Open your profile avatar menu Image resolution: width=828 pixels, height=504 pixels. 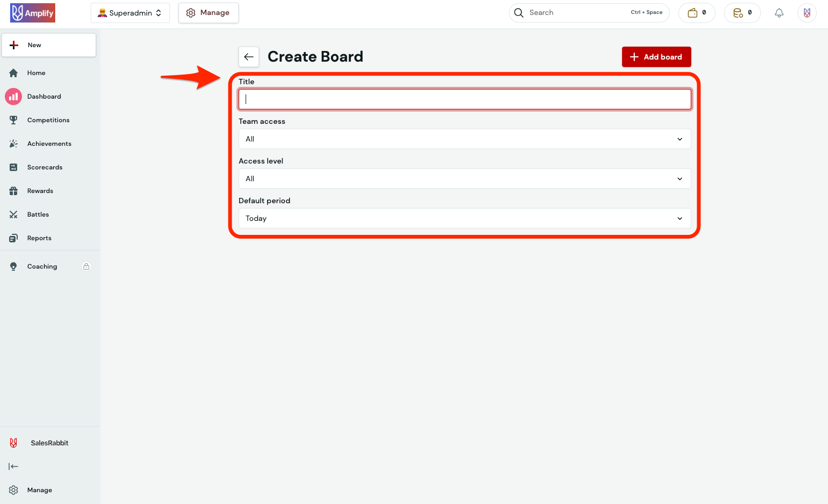(x=807, y=12)
